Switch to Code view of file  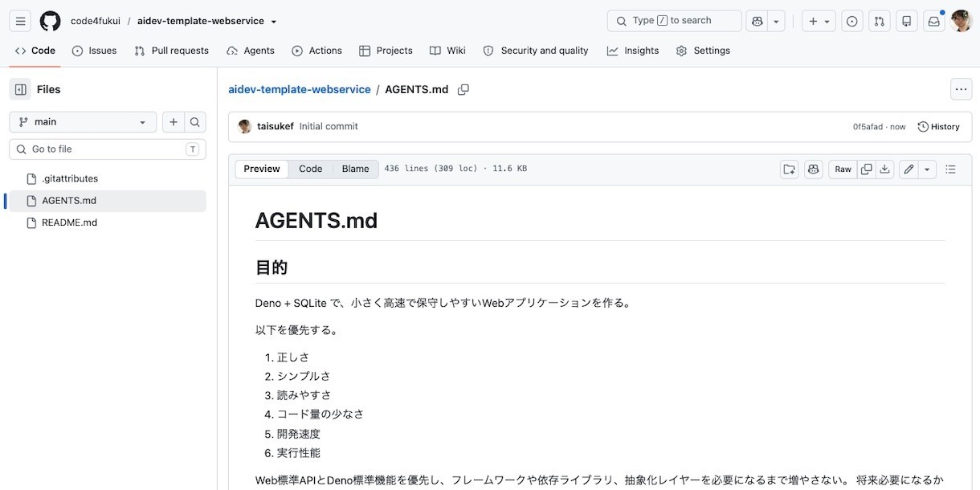[x=311, y=169]
